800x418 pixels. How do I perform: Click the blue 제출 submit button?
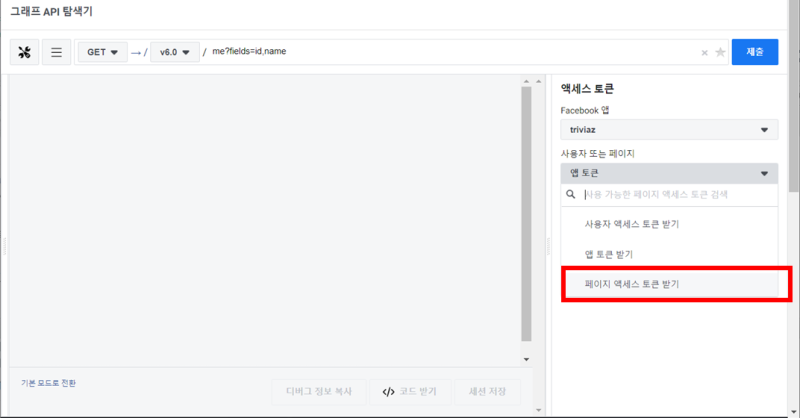755,52
